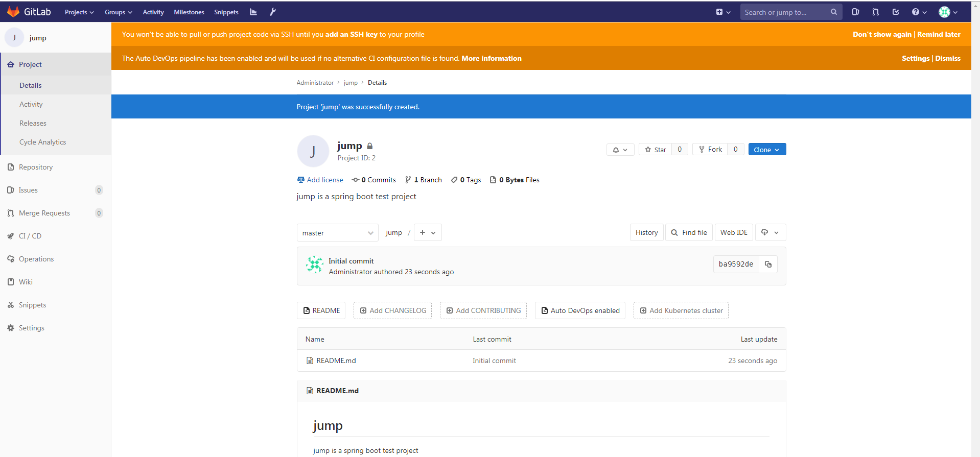
Task: Click Add Kubernetes cluster button
Action: (681, 310)
